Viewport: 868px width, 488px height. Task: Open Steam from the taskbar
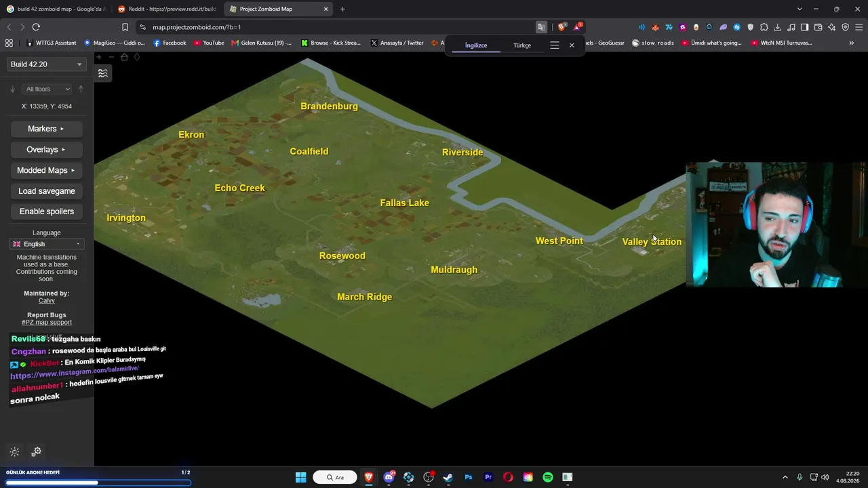coord(448,477)
